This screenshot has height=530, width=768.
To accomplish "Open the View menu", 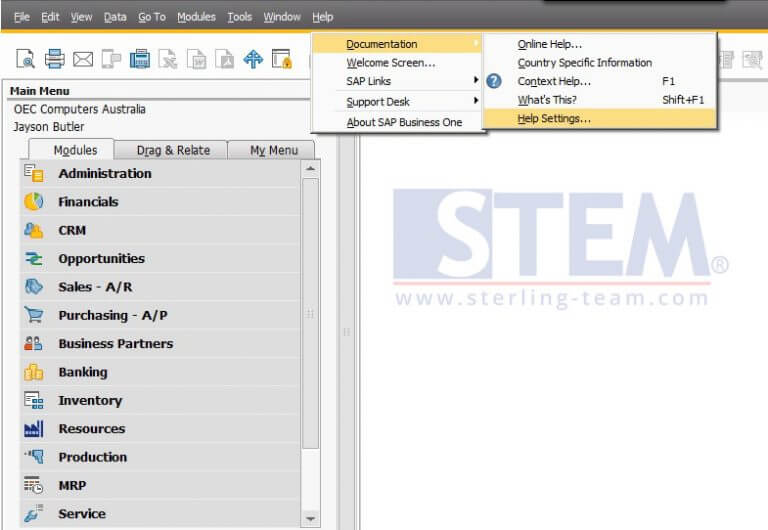I will (x=81, y=17).
